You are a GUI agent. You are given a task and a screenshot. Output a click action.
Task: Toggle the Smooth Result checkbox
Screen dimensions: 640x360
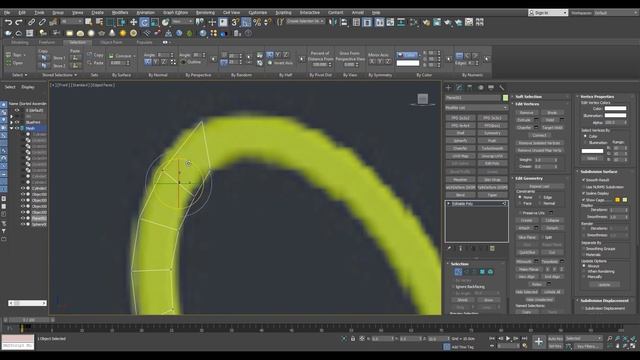pyautogui.click(x=584, y=180)
